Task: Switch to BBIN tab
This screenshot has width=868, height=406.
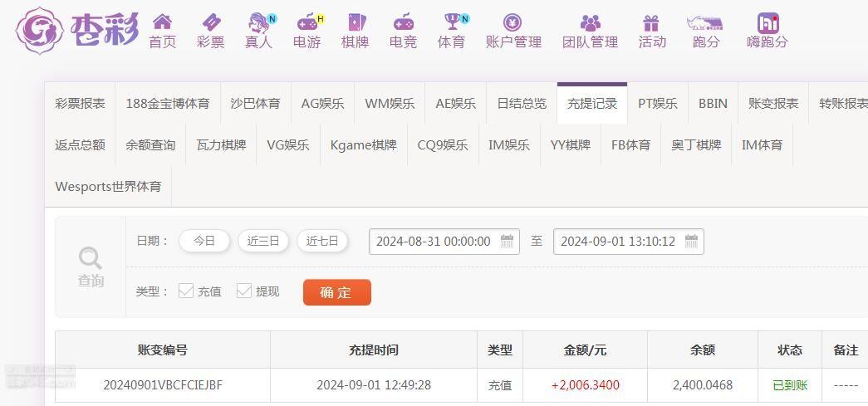Action: pyautogui.click(x=713, y=104)
